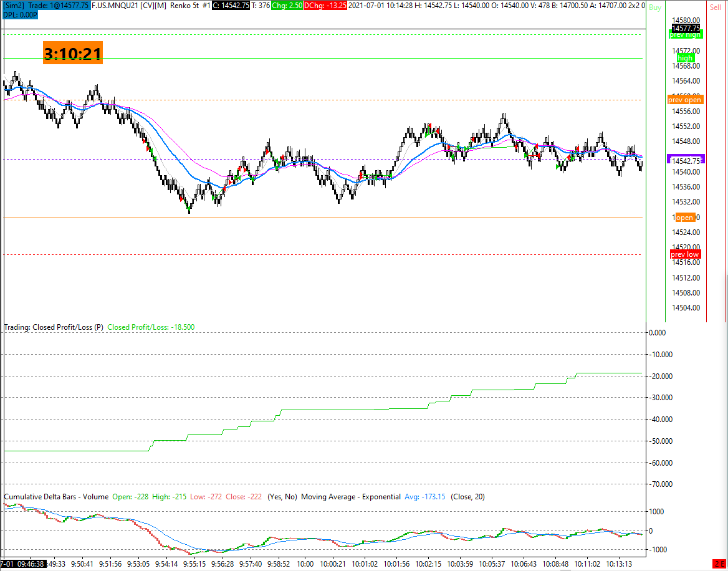Screen dimensions: 728x571
Task: Click the 'Low: -272' delta value
Action: coord(206,497)
